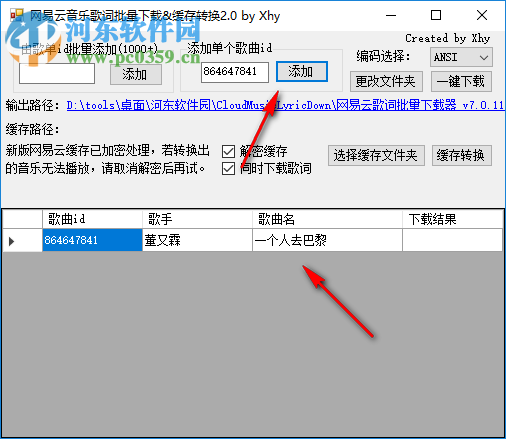The image size is (506, 439).
Task: Close the window
Action: click(x=482, y=15)
